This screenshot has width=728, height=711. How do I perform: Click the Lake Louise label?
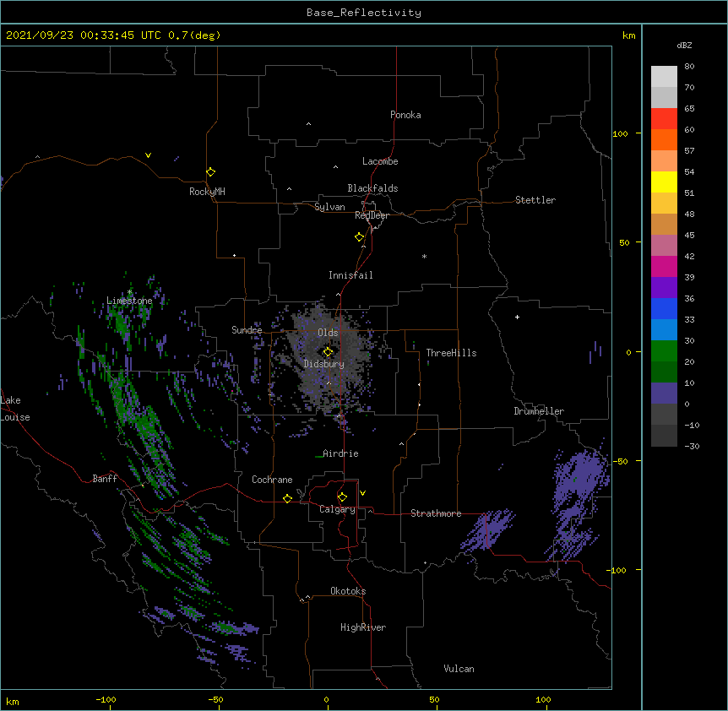point(15,409)
